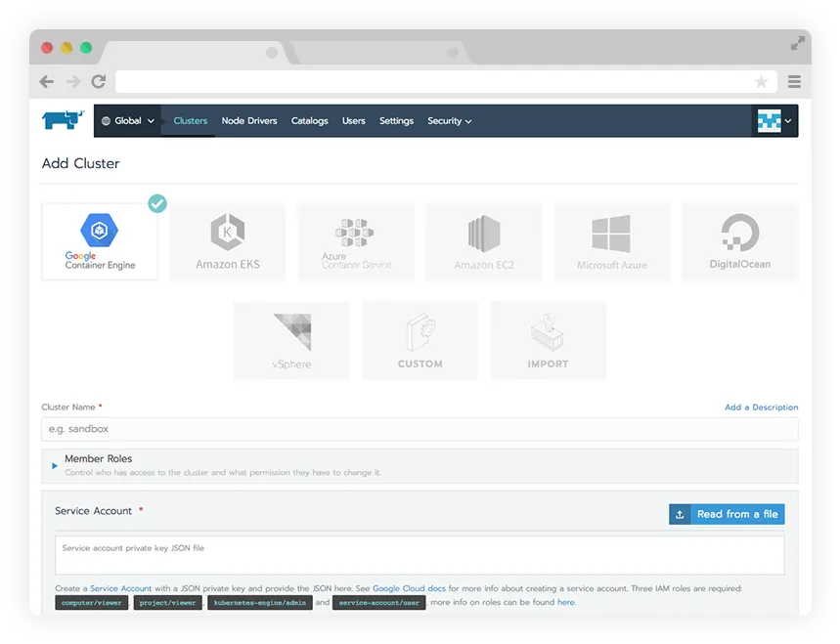Click the Read from a file button

(x=727, y=514)
